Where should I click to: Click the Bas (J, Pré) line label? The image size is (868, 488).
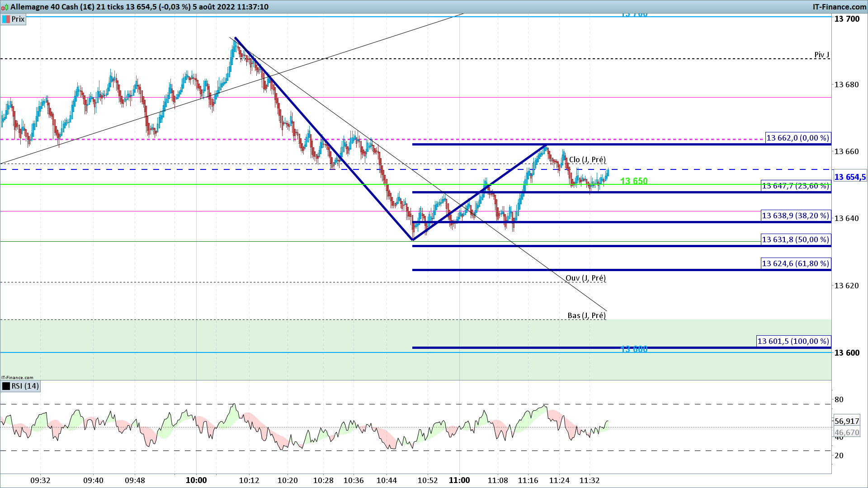[586, 316]
